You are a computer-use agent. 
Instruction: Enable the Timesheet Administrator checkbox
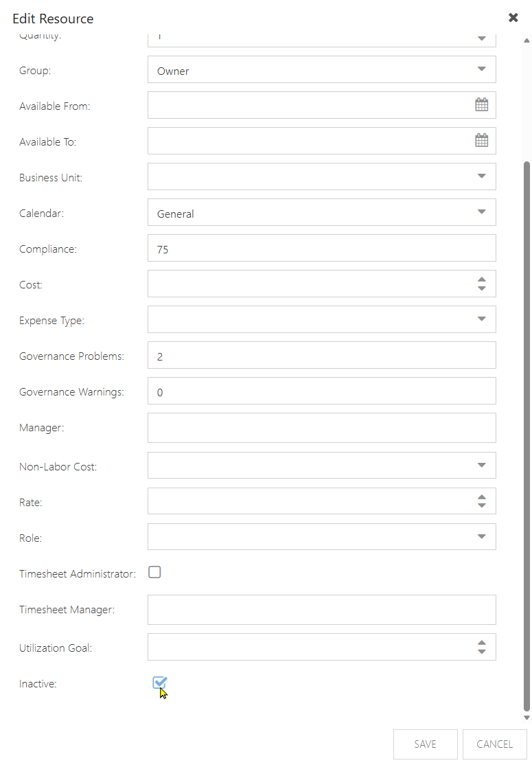[x=154, y=572]
